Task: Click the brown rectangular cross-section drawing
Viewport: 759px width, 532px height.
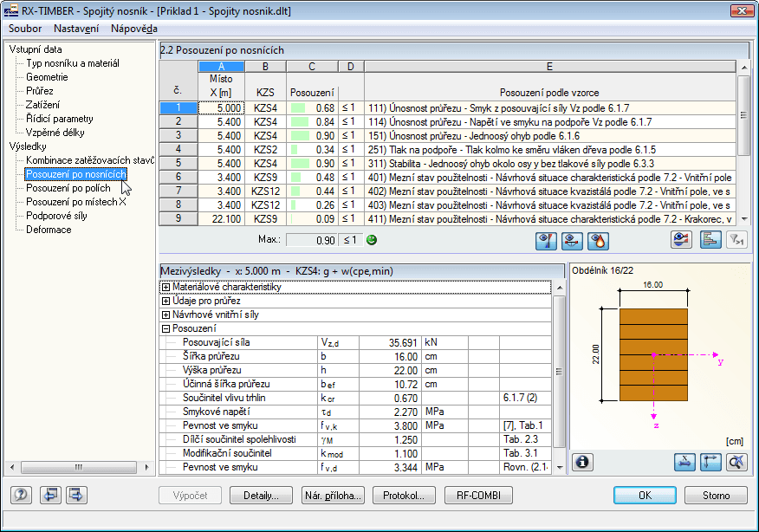Action: pyautogui.click(x=653, y=355)
